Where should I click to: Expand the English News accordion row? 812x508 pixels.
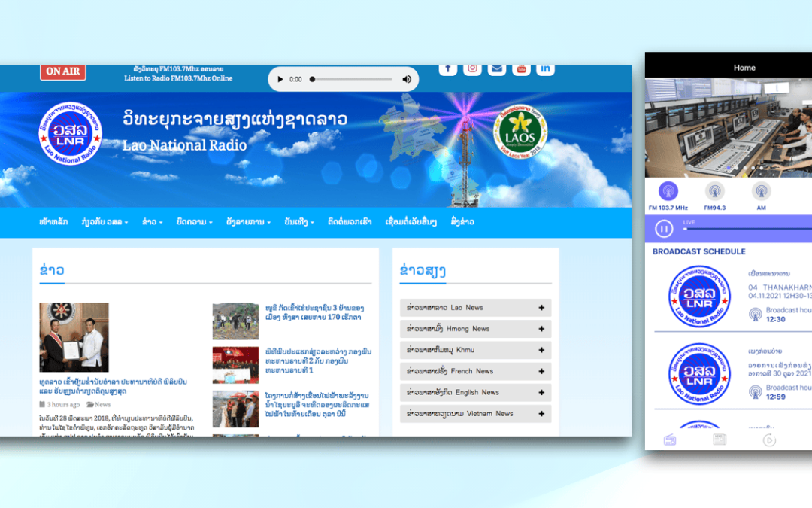(475, 392)
